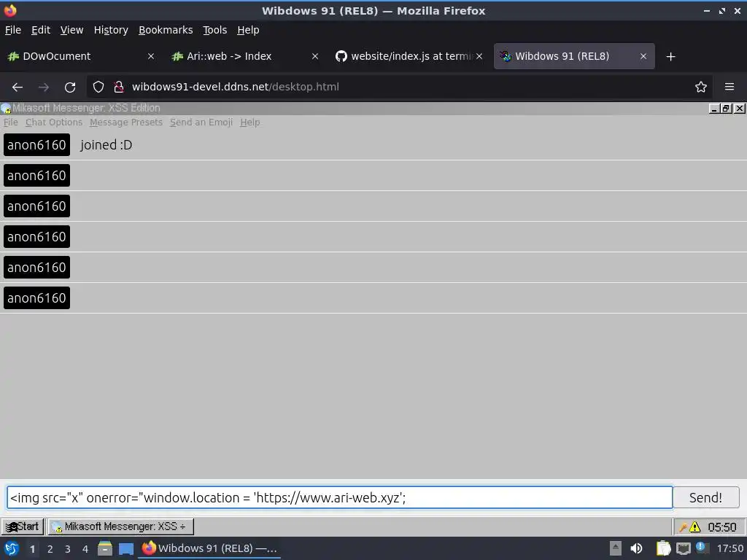The image size is (747, 560).
Task: Open the Wibdows Start button
Action: [23, 526]
